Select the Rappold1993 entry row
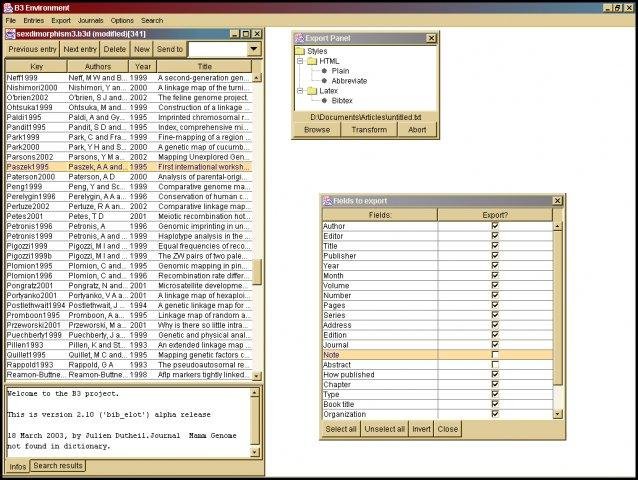 click(x=129, y=365)
